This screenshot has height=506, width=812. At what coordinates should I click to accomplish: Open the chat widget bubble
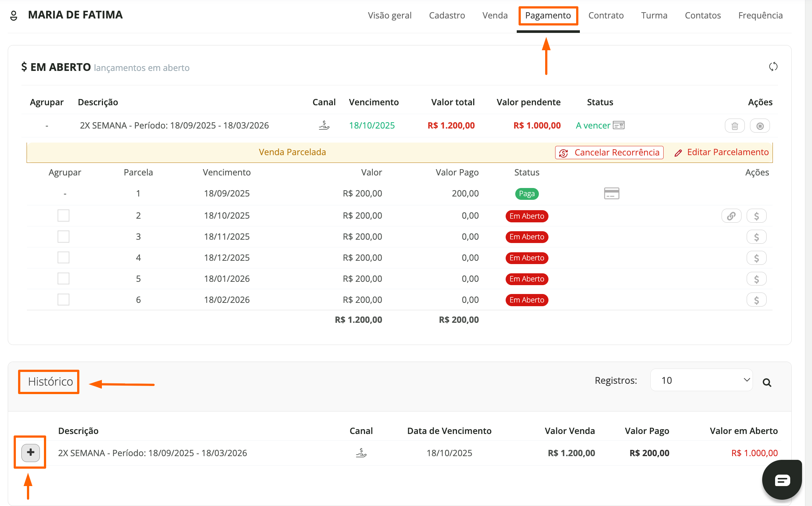[782, 480]
